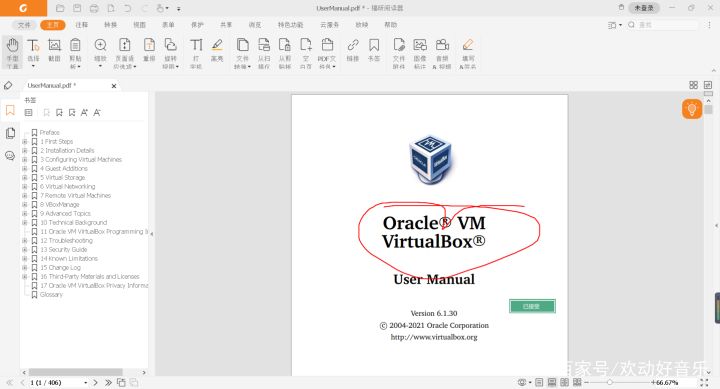Expand the '1 First Steps' bookmark
This screenshot has height=389, width=720.
(25, 141)
